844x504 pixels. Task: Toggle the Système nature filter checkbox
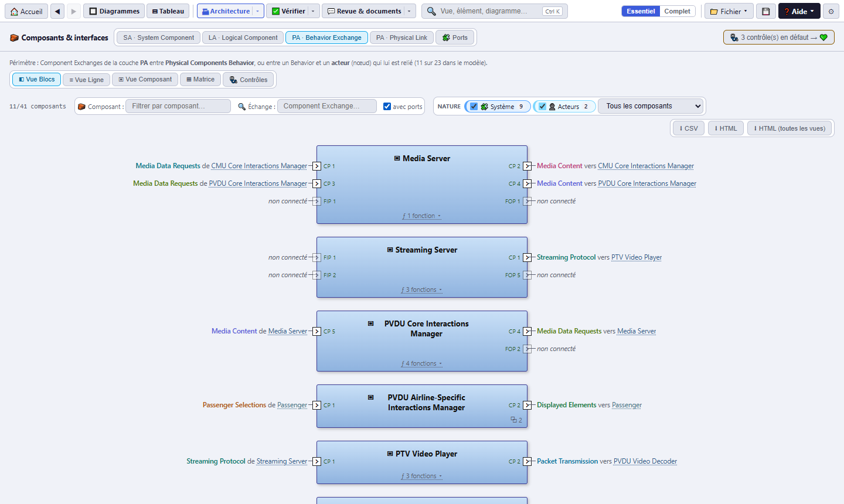coord(474,106)
